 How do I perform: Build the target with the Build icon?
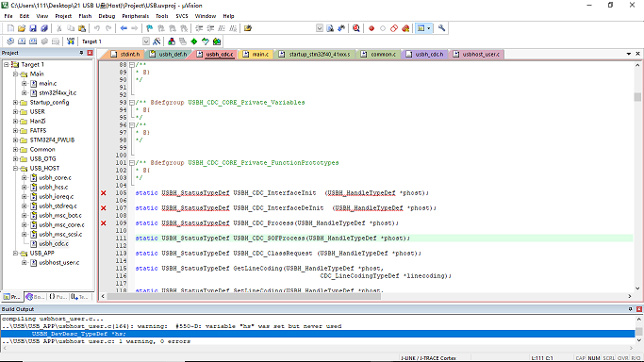22,41
